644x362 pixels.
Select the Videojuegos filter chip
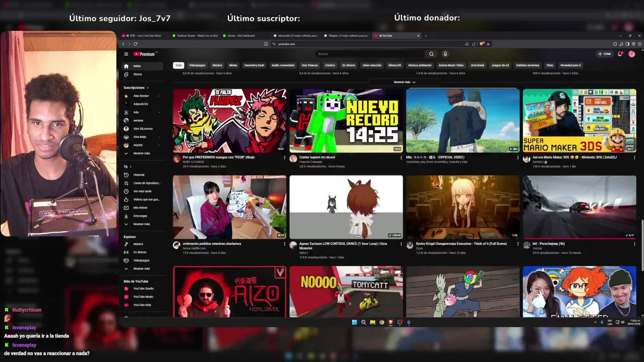click(197, 65)
